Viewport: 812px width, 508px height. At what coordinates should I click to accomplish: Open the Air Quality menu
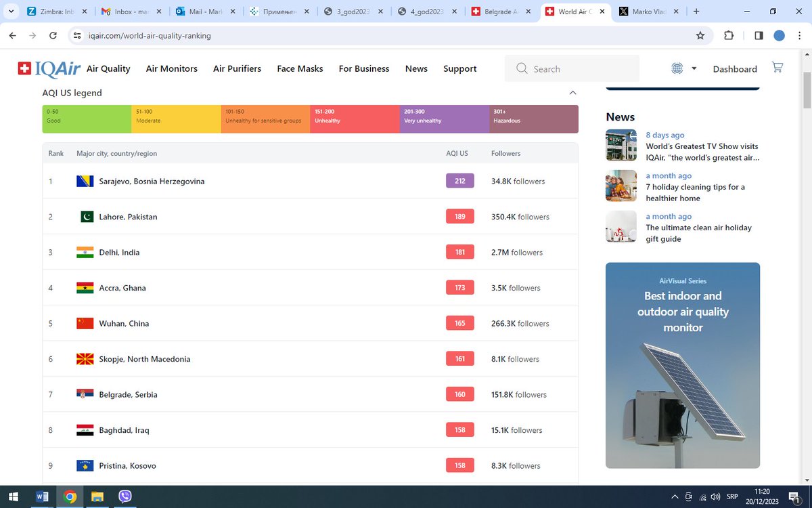(x=108, y=68)
